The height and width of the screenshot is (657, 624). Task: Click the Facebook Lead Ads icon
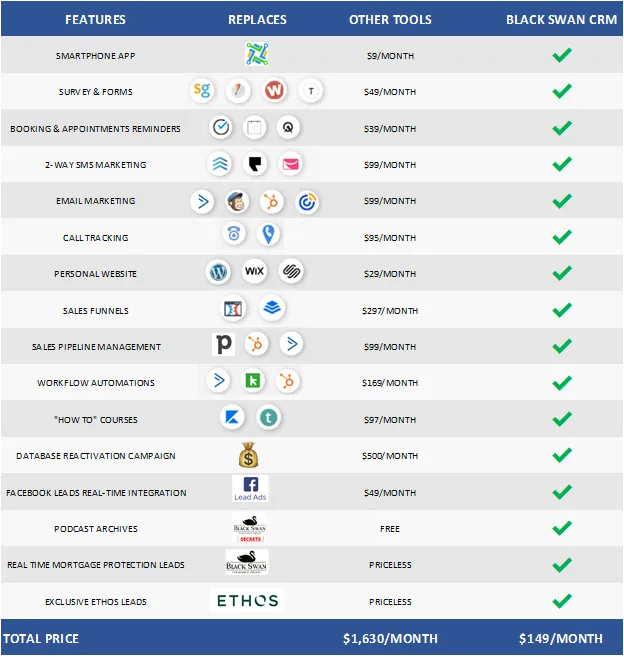(x=249, y=490)
